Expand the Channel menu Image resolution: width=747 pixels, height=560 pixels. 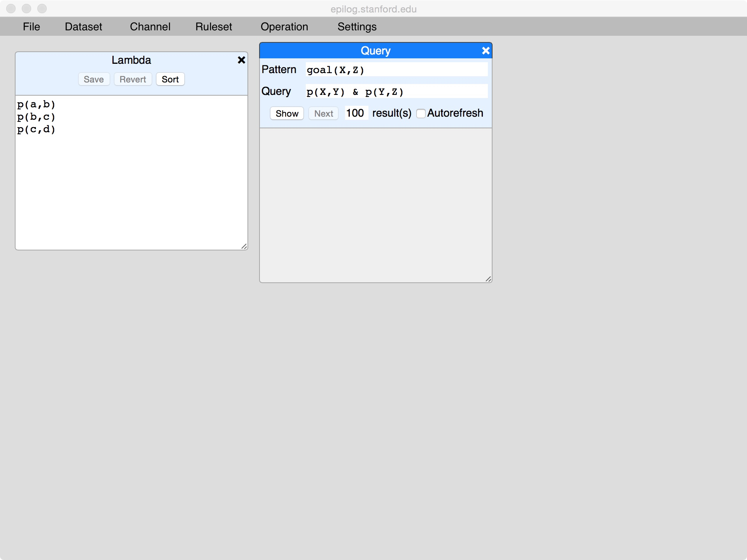[x=150, y=26]
